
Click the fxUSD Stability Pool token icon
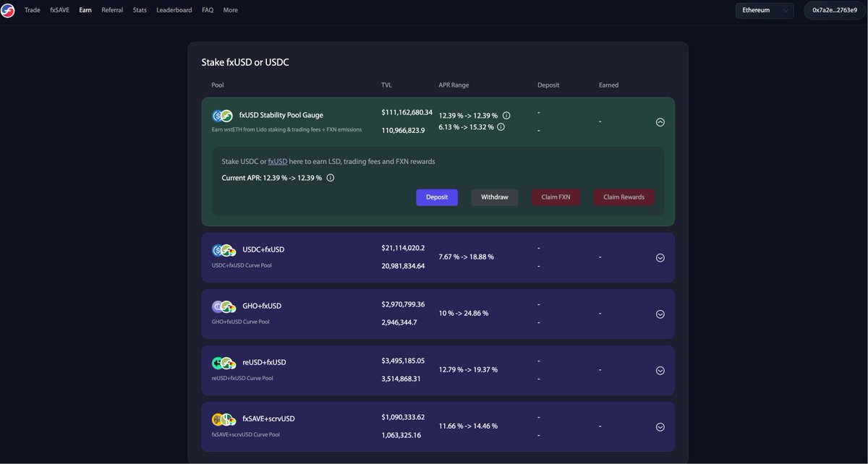pos(222,116)
